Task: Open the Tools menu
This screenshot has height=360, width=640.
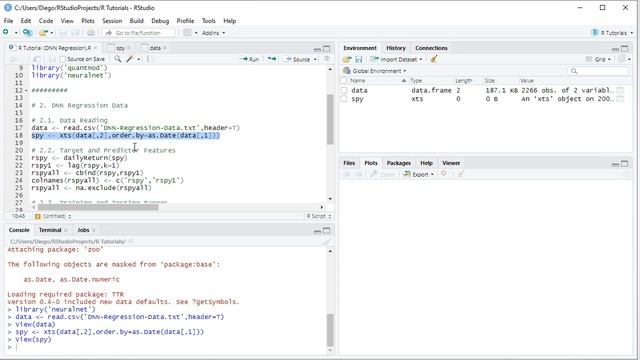Action: (209, 21)
